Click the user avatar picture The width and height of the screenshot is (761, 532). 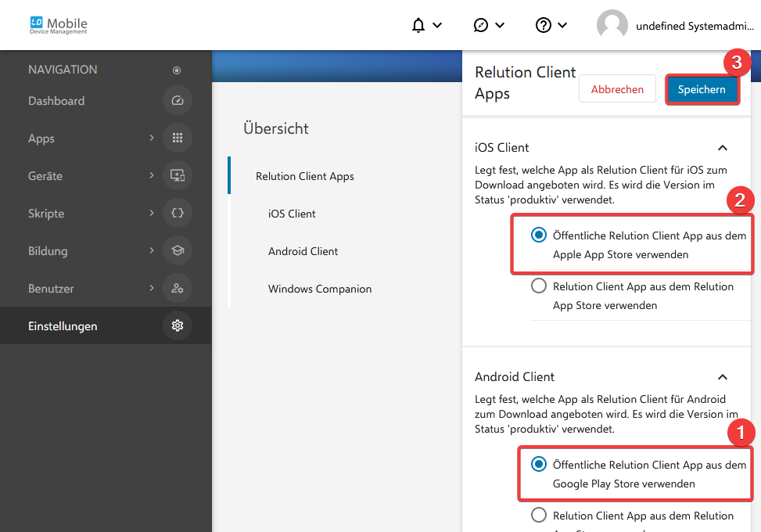point(612,25)
